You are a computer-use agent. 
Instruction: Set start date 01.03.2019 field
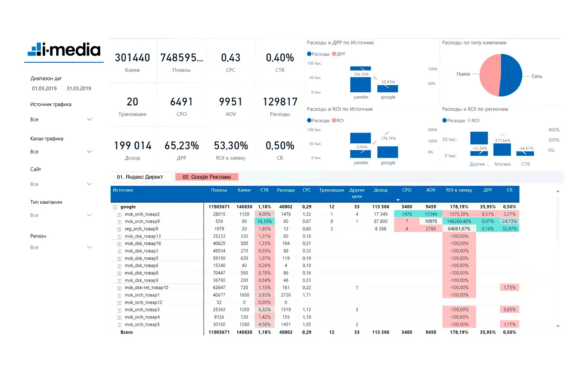44,89
